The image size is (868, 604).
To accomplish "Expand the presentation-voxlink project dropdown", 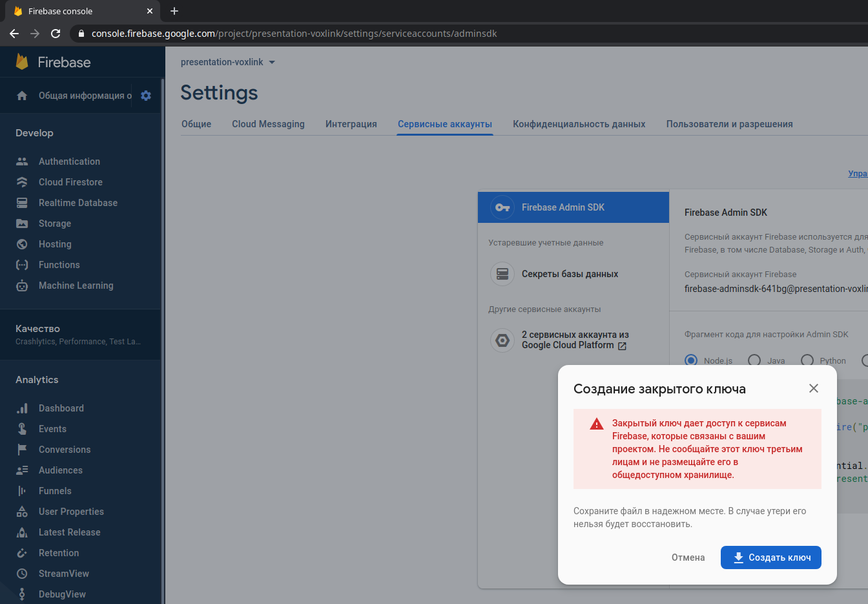I will click(228, 62).
